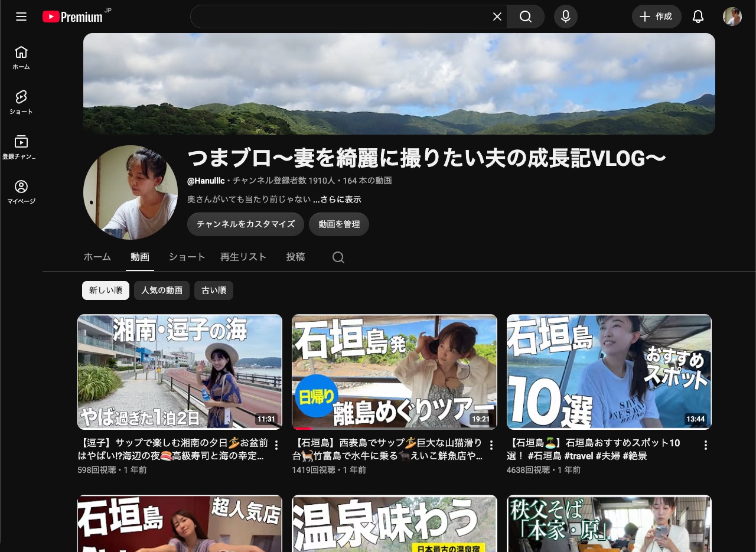The width and height of the screenshot is (756, 552).
Task: Click 動画を管理 button
Action: 339,224
